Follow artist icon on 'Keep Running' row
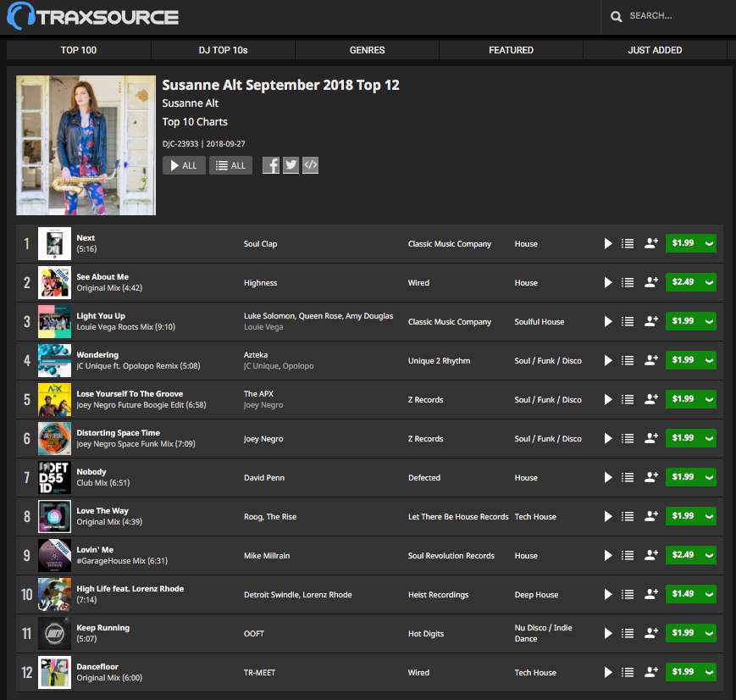The image size is (736, 700). click(651, 633)
